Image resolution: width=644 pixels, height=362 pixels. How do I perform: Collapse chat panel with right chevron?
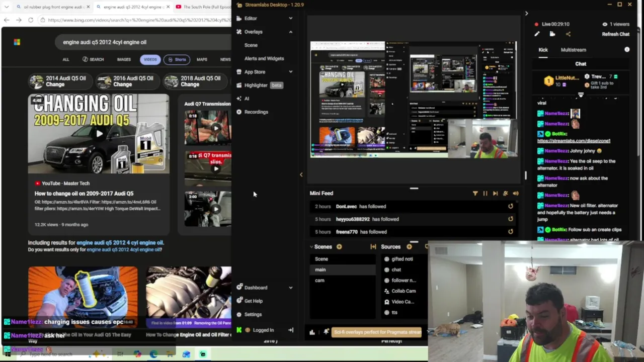[526, 14]
